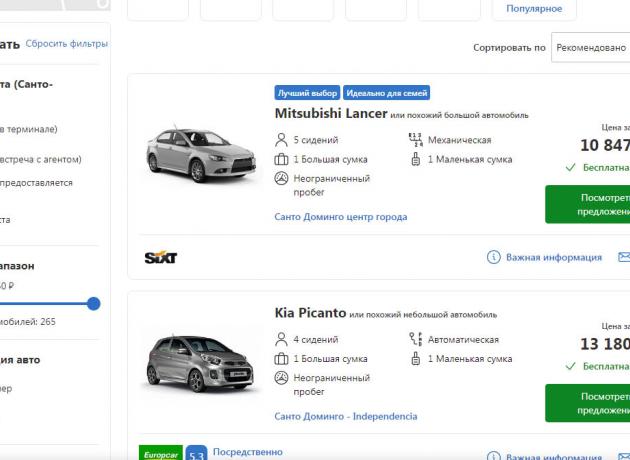Open Важная информация for the Sixt offer

(x=554, y=257)
